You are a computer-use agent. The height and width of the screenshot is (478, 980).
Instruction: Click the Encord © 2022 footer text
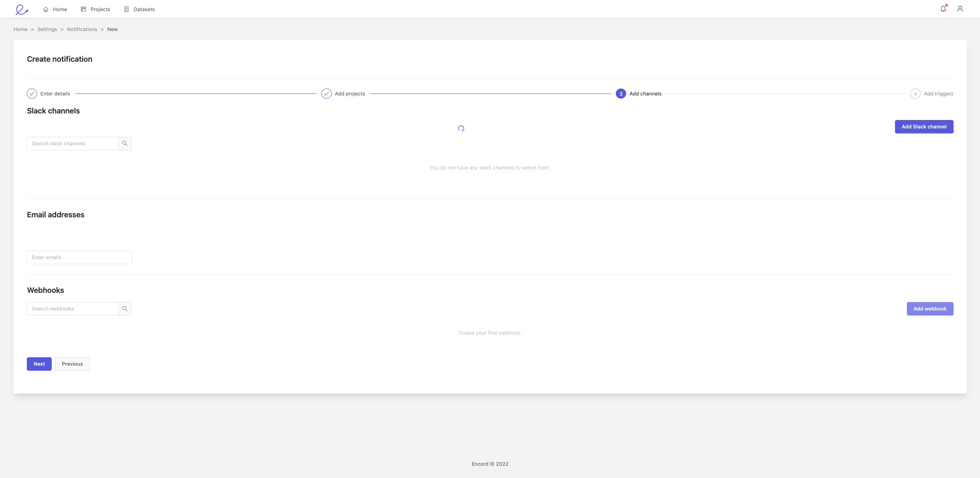point(490,464)
